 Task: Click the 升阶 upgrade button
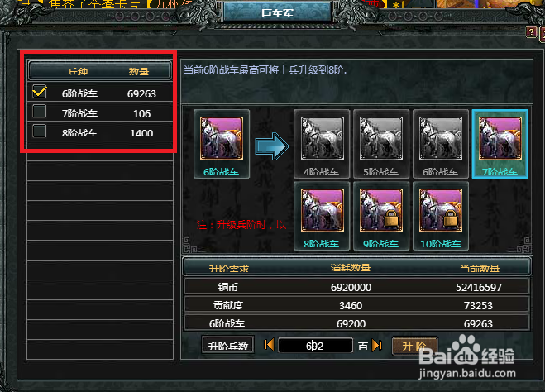point(414,346)
